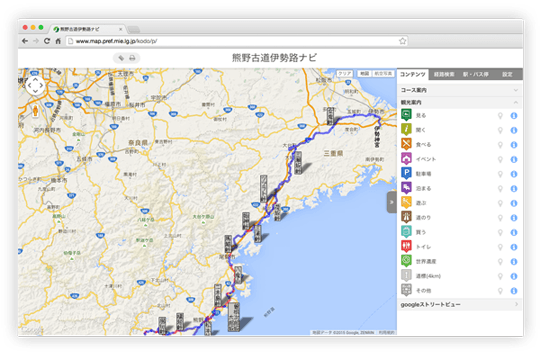Open the info button for その他
Viewport: 540px width, 360px height.
coord(514,291)
